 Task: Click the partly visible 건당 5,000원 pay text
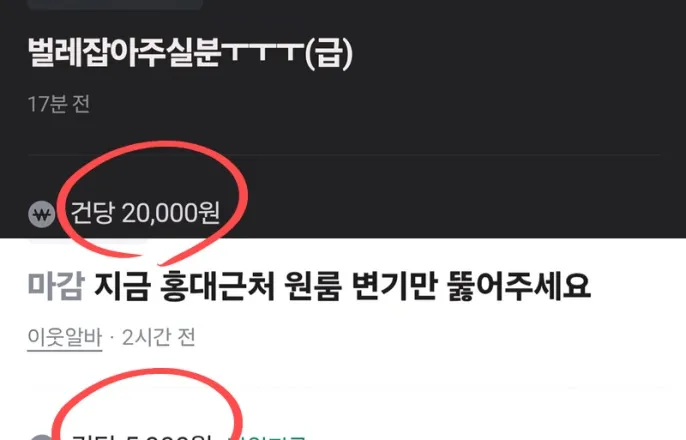(x=141, y=437)
